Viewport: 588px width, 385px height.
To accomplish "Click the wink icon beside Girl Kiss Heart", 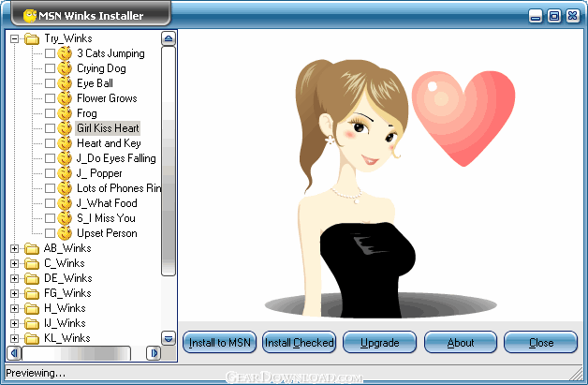I will (x=65, y=128).
